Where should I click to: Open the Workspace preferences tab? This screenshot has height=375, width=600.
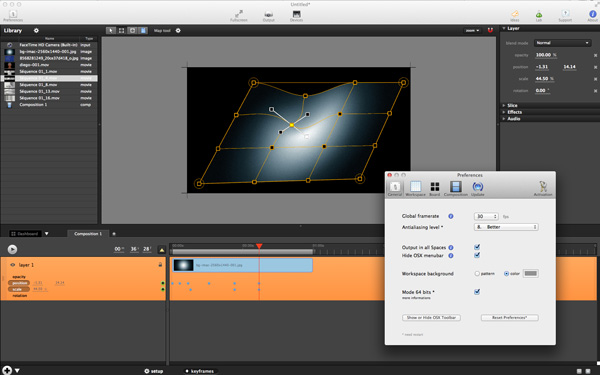(x=416, y=188)
